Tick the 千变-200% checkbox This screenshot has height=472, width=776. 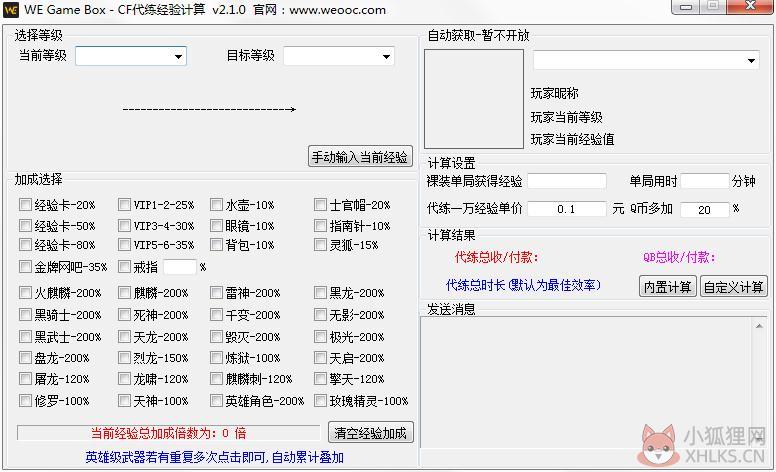click(x=216, y=314)
